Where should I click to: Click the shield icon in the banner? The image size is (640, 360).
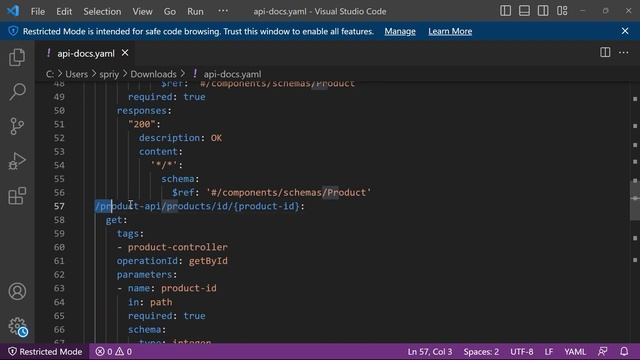(x=13, y=31)
